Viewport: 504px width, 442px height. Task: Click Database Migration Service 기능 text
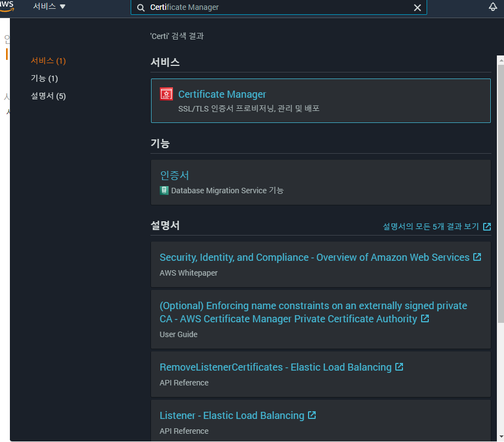coord(227,191)
